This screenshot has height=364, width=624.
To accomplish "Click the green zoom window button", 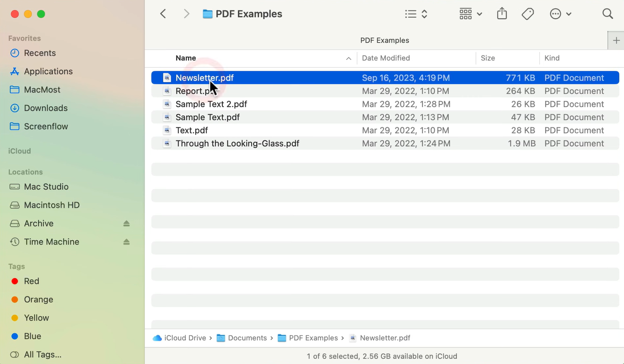I will coord(41,14).
